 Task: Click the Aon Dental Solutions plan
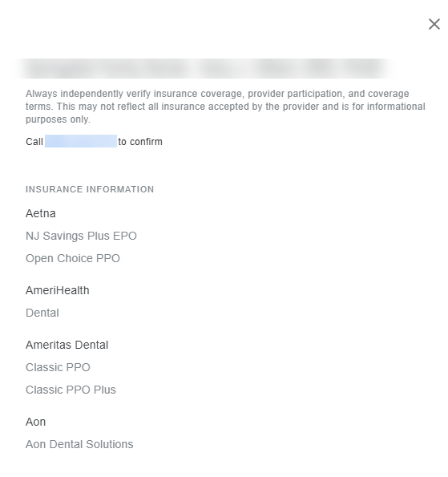[x=79, y=444]
